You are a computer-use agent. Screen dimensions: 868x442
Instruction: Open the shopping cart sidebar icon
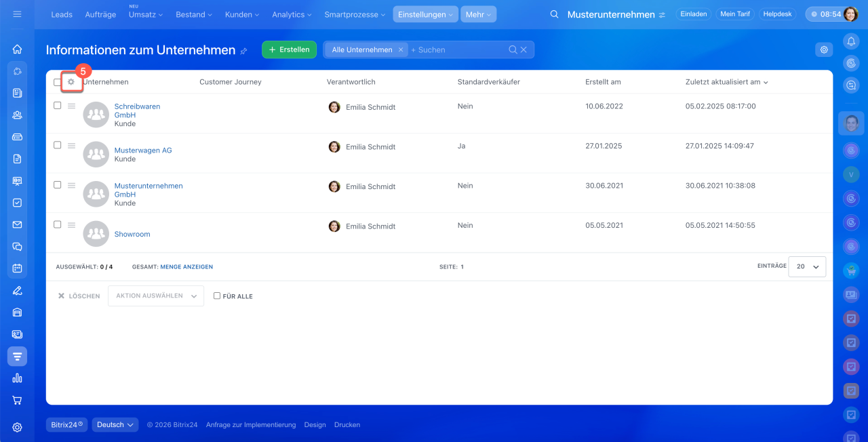point(18,400)
